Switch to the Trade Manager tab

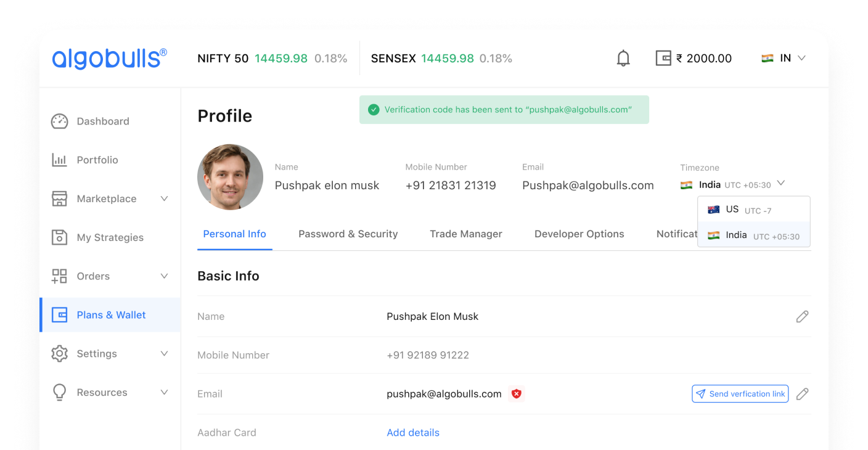pos(466,234)
